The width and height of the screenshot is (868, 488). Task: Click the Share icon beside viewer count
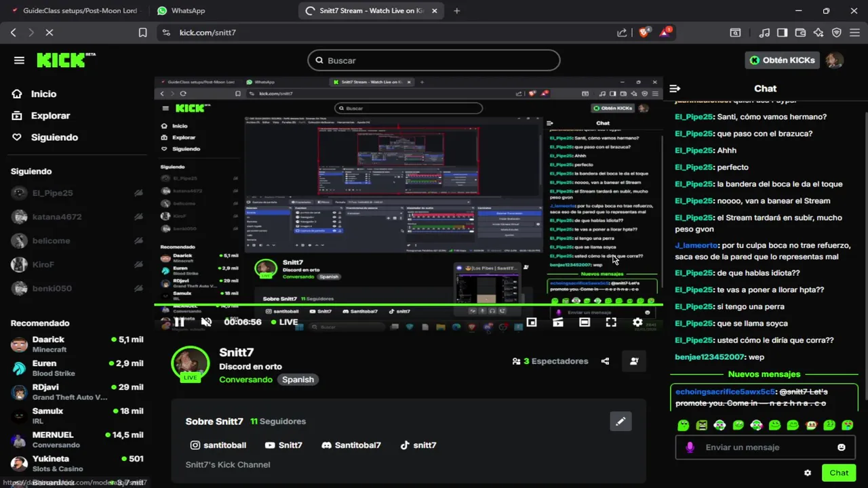pyautogui.click(x=605, y=361)
